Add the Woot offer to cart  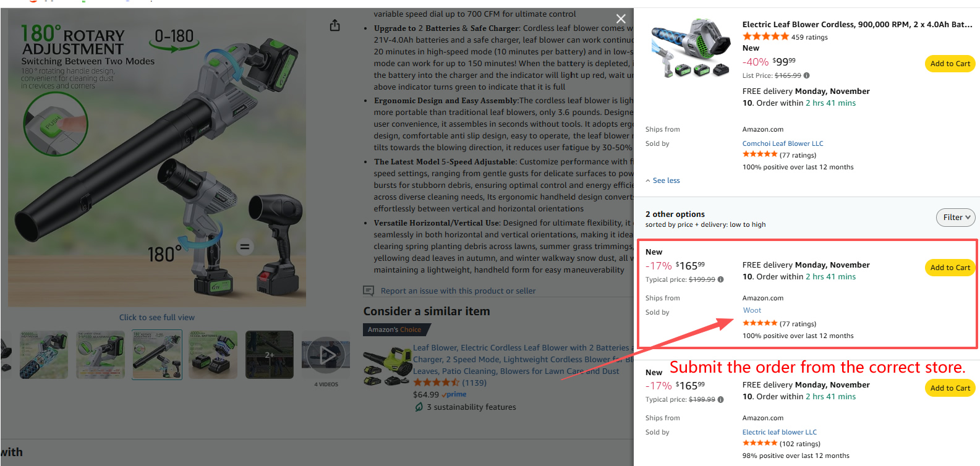950,268
